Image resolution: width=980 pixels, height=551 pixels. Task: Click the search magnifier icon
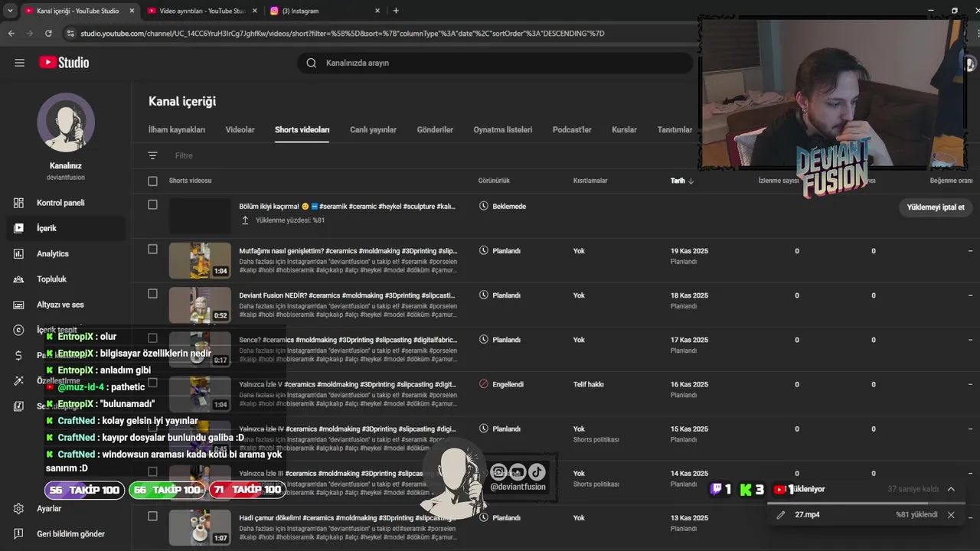pos(312,63)
